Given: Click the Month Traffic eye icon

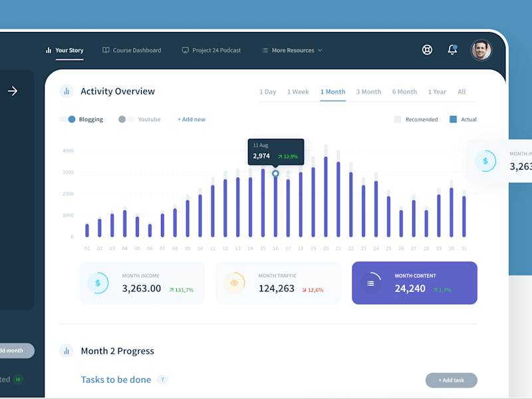Looking at the screenshot, I should click(234, 283).
